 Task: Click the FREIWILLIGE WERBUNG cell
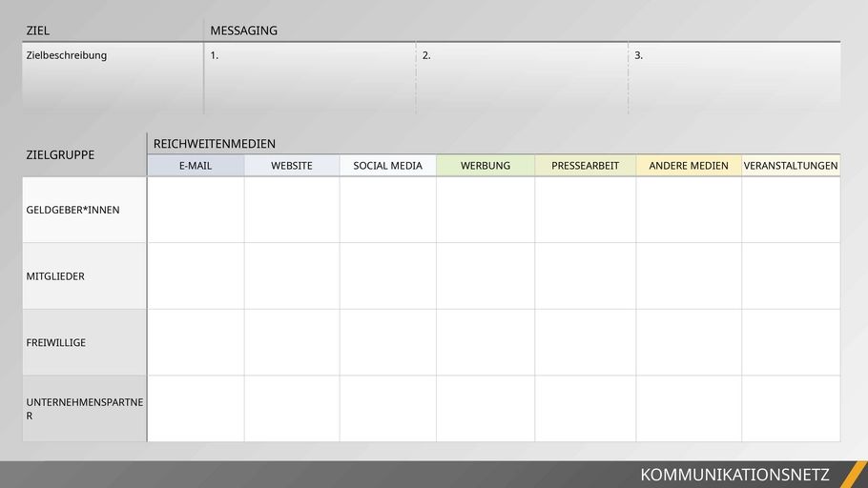[x=486, y=342]
